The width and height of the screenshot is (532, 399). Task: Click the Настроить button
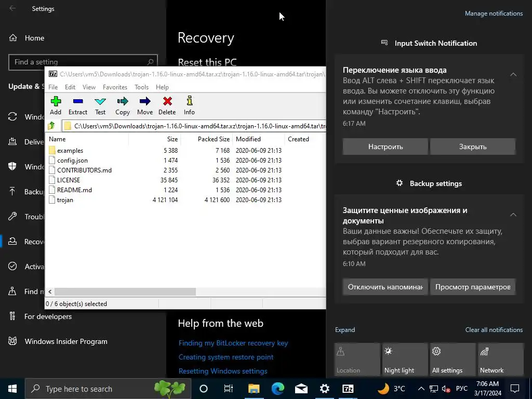coord(385,147)
